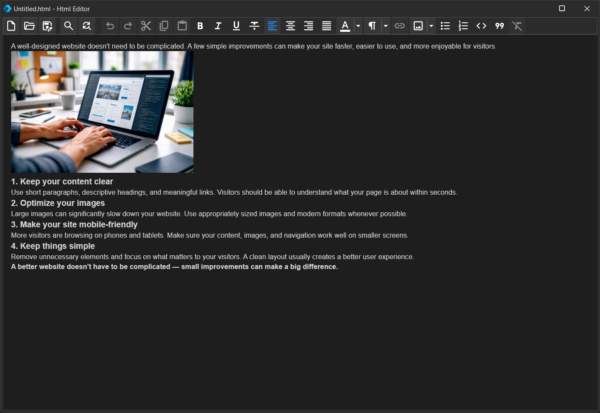This screenshot has width=600, height=413.
Task: Create a new document with the New icon
Action: click(11, 26)
